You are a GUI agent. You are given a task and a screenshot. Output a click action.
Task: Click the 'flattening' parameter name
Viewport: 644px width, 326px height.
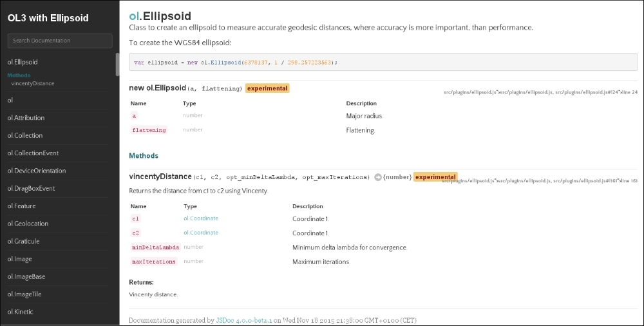[x=149, y=131]
